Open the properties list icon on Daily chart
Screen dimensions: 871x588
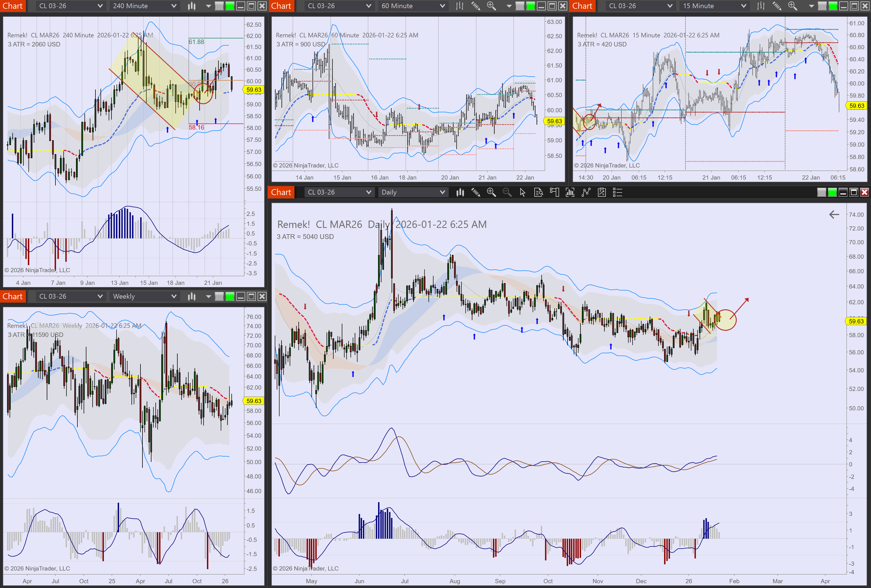(x=617, y=192)
